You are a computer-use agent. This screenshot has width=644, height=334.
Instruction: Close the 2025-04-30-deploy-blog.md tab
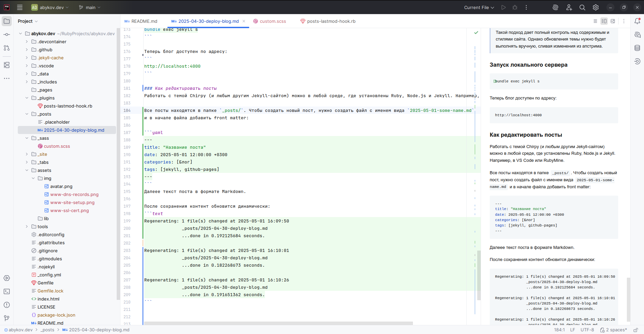[x=244, y=21]
